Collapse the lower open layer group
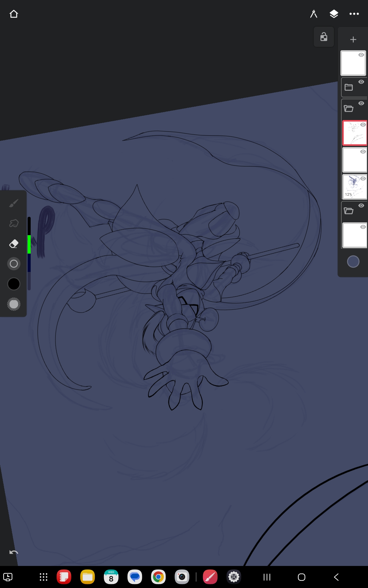 pos(349,211)
